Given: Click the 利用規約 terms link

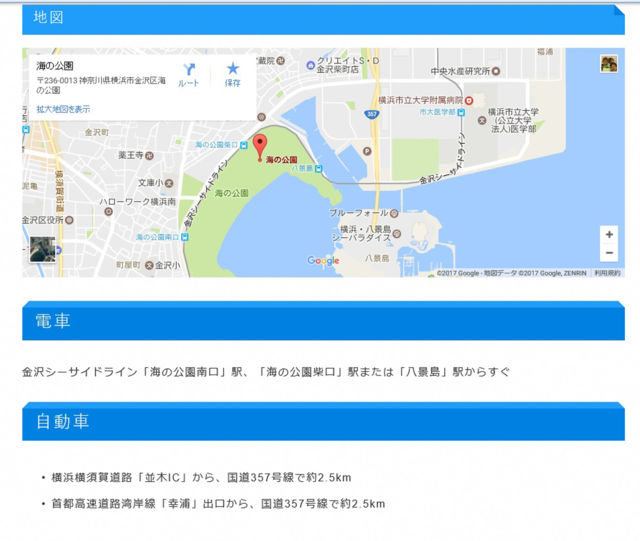Looking at the screenshot, I should click(607, 272).
